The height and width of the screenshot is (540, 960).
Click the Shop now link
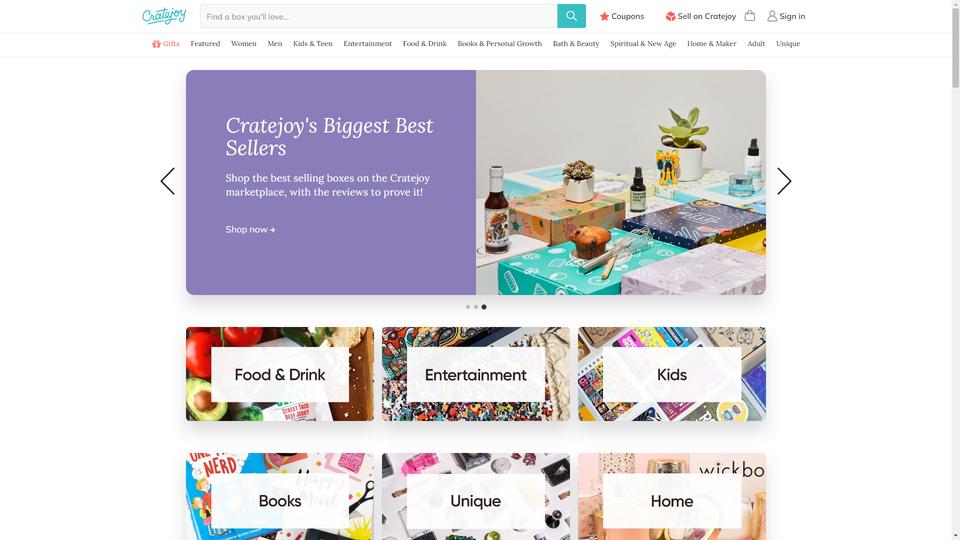click(250, 230)
